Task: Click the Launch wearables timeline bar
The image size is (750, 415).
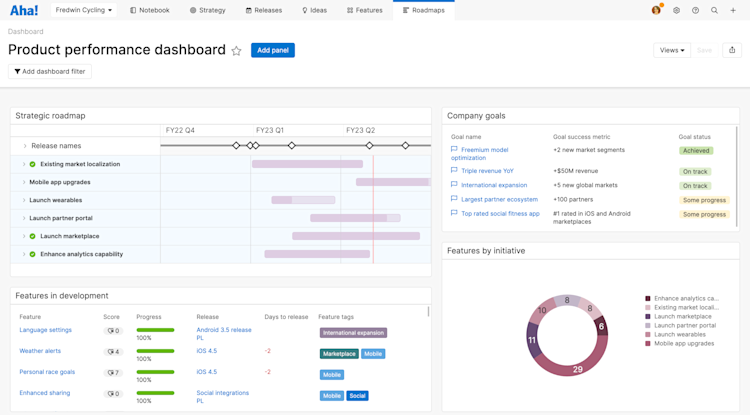Action: click(x=303, y=200)
